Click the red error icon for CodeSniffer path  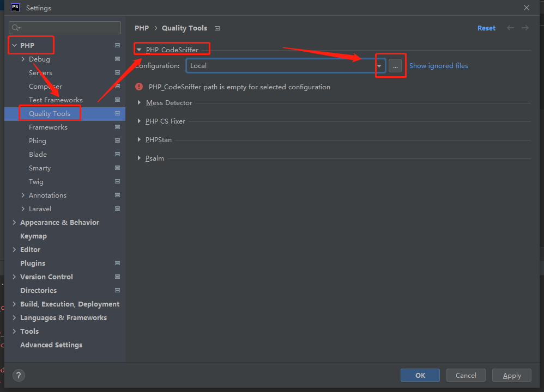[139, 87]
